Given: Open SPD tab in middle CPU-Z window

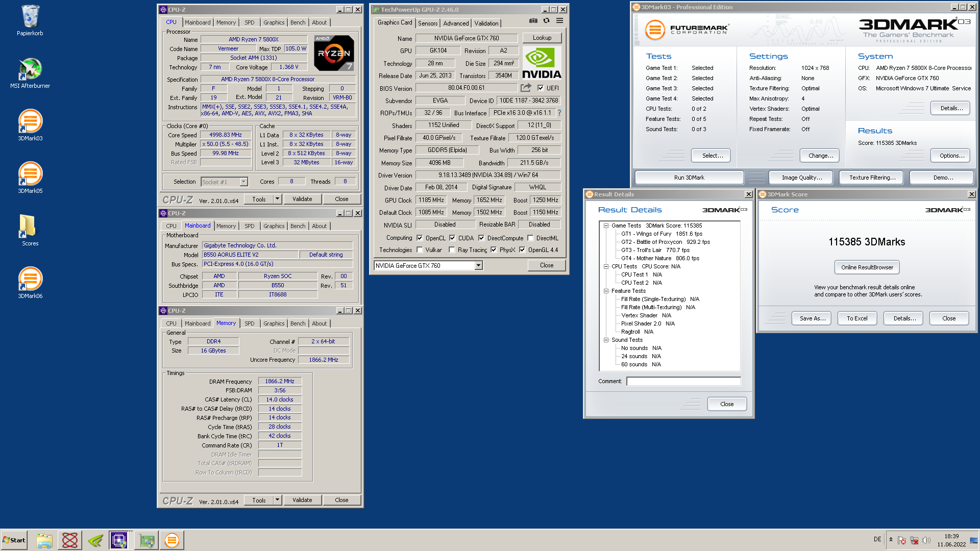Looking at the screenshot, I should [249, 226].
